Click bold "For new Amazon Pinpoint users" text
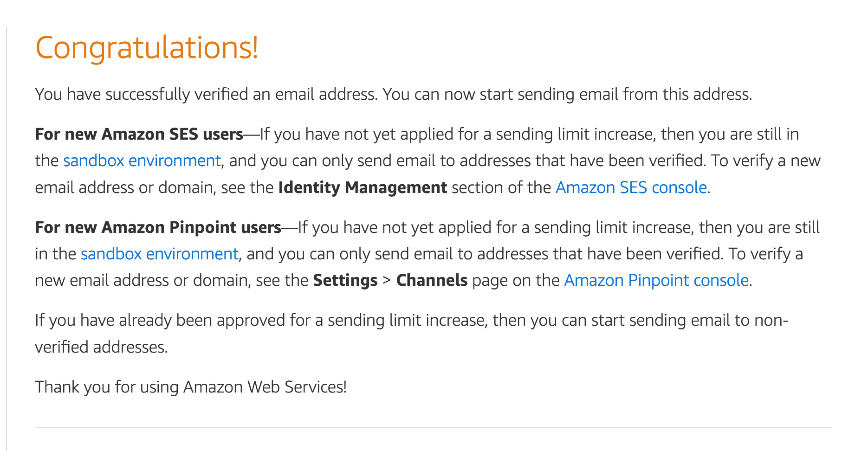 (158, 227)
